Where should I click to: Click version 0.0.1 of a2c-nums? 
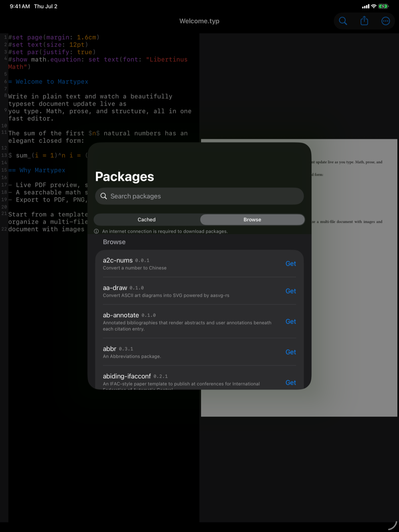point(142,261)
